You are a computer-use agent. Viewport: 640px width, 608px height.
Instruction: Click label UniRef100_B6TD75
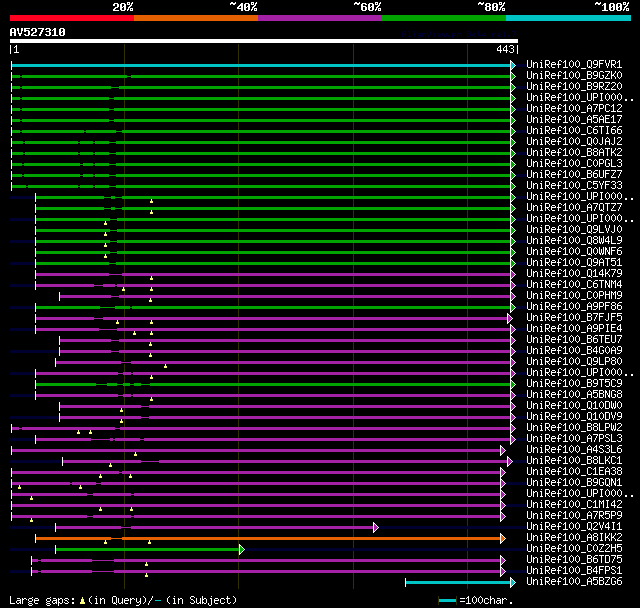(574, 560)
